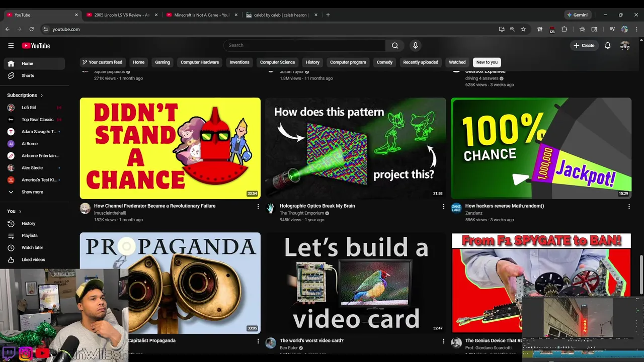Select the Computer Hardware chip
This screenshot has width=644, height=362.
[200, 62]
